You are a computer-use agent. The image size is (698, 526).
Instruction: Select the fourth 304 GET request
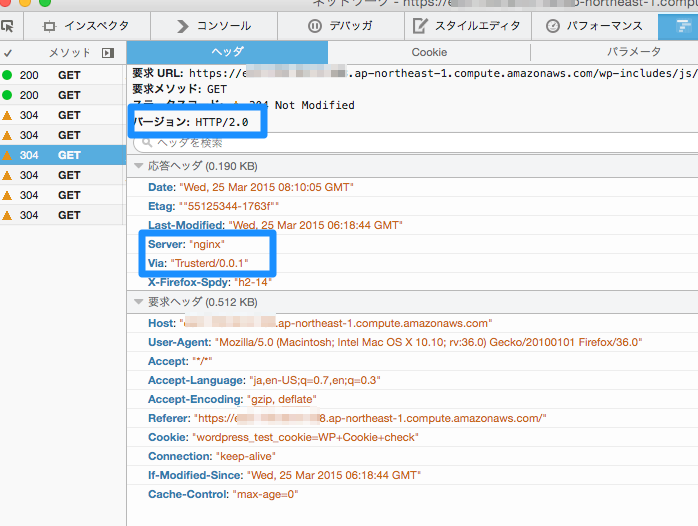[x=63, y=175]
